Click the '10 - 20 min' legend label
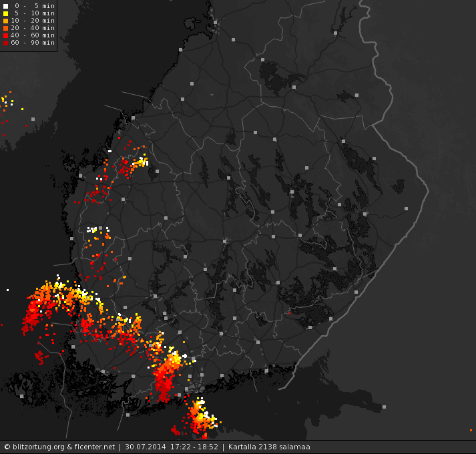Screen dimensions: 476x454 [x=33, y=21]
